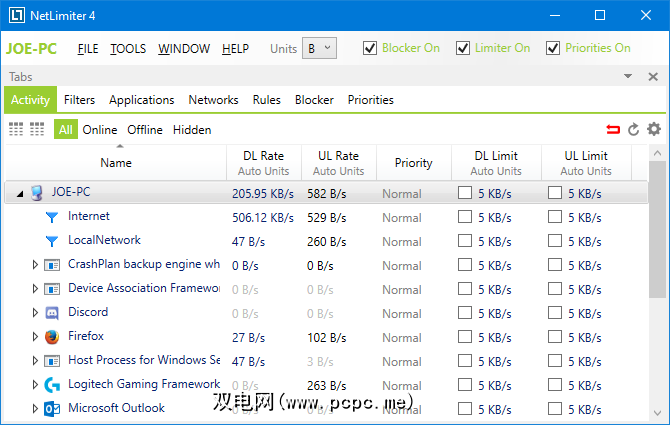
Task: Click the refresh arrow icon
Action: 633,129
